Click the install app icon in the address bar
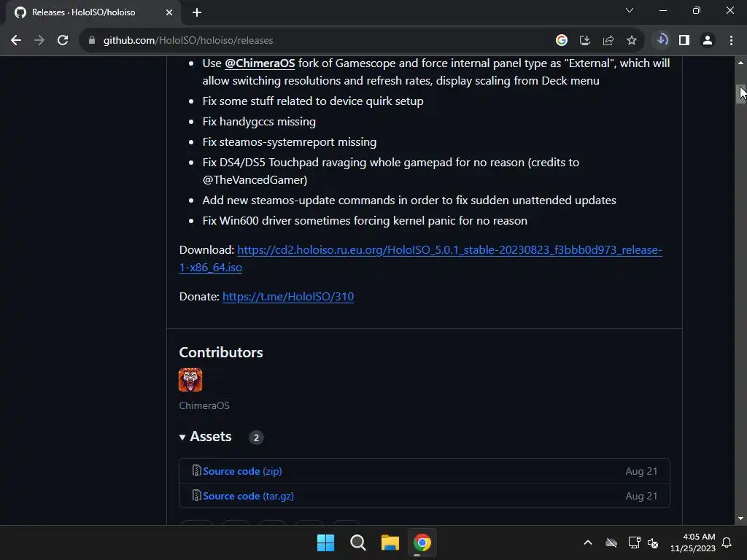Viewport: 747px width, 560px height. click(585, 41)
